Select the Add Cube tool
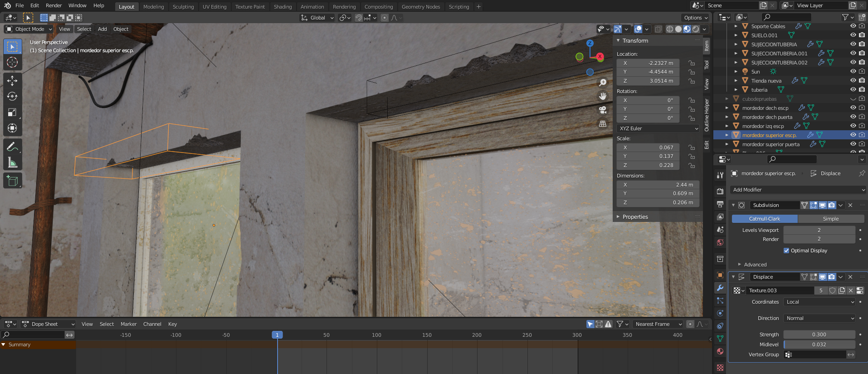Screen dimensions: 868x374 click(12, 181)
